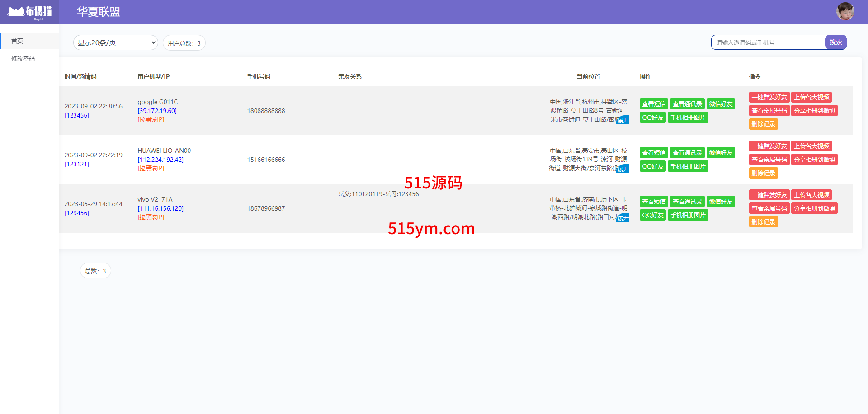View contacts for phone 15166166666
The height and width of the screenshot is (414, 868).
687,153
